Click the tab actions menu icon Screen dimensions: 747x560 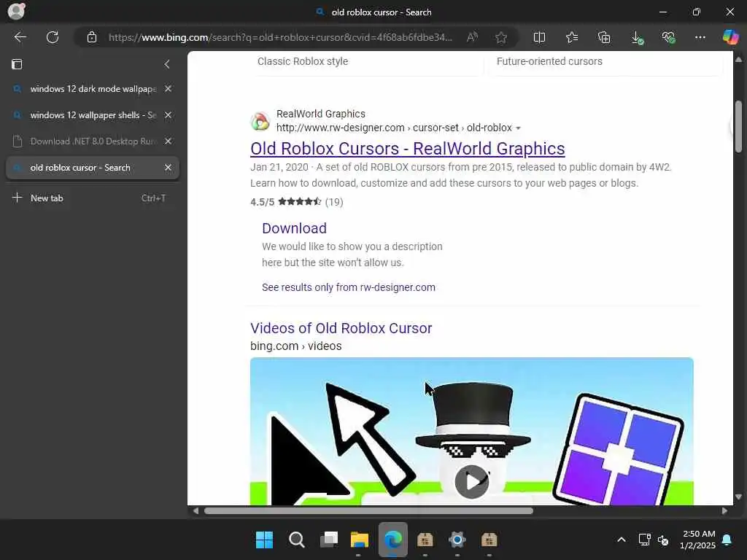(17, 64)
